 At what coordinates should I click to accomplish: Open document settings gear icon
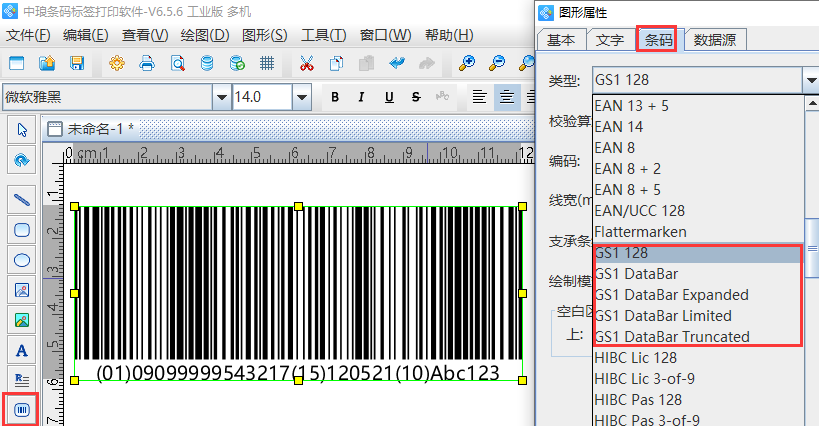117,64
